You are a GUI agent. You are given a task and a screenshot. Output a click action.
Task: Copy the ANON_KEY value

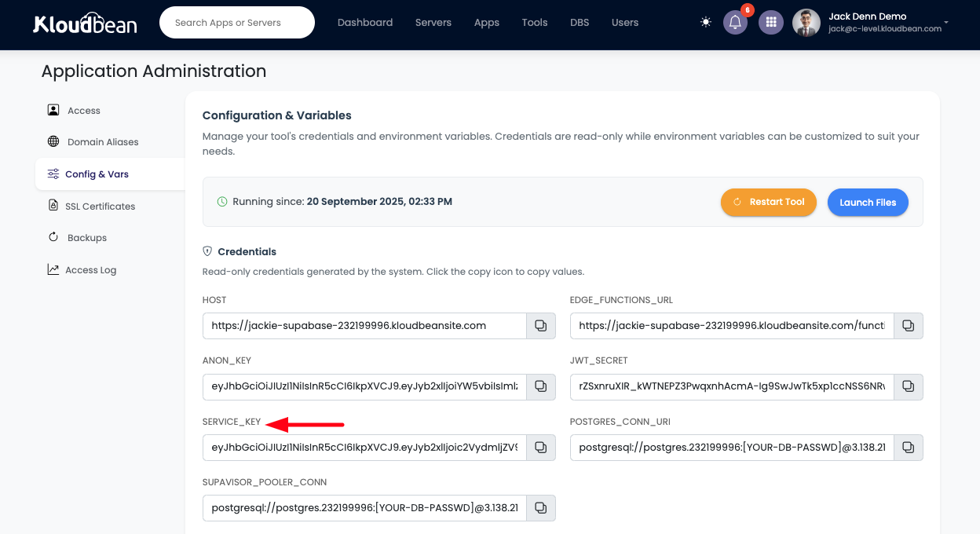click(540, 386)
